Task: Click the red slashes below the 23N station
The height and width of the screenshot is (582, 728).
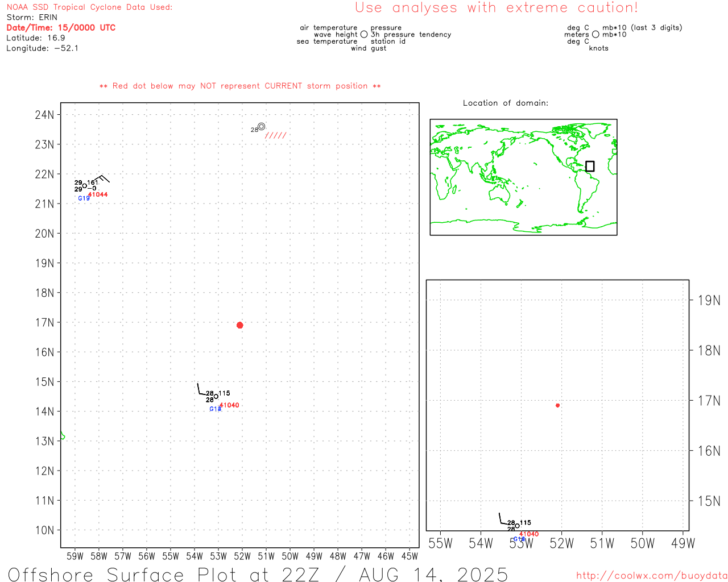Action: [x=276, y=135]
